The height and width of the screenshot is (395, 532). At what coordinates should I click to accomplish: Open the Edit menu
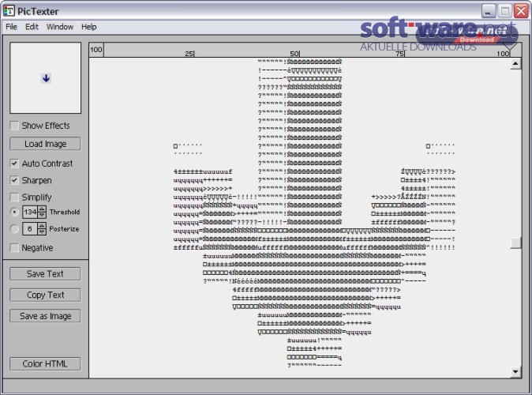pos(32,27)
